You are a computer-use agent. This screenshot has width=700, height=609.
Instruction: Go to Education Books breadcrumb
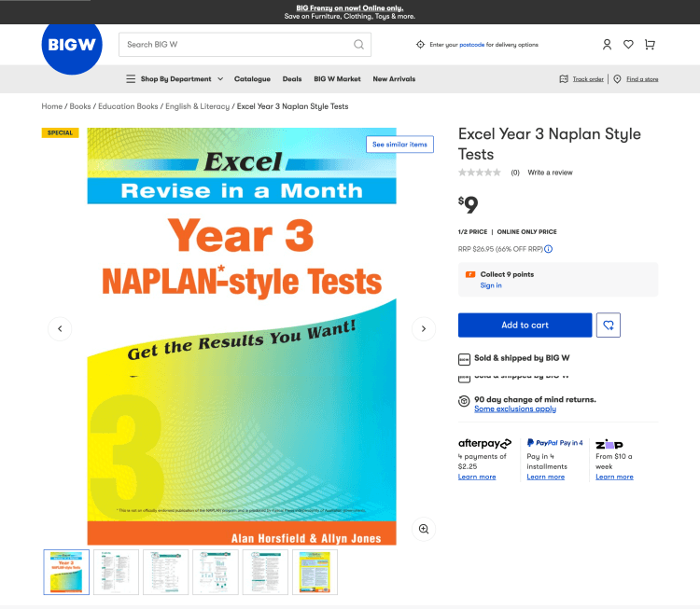click(128, 106)
